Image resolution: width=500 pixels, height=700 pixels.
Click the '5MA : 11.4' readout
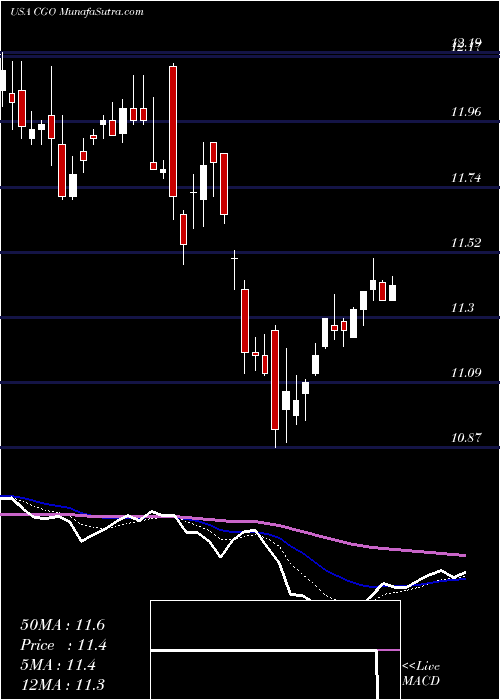click(58, 665)
